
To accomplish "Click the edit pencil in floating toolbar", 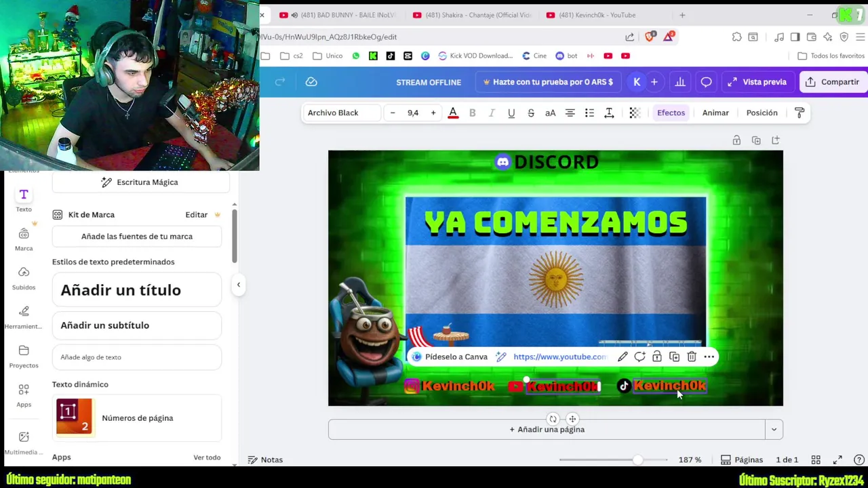I will click(623, 357).
